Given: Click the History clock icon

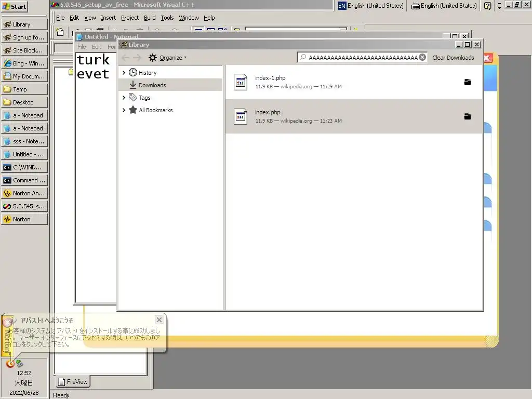Looking at the screenshot, I should (133, 72).
